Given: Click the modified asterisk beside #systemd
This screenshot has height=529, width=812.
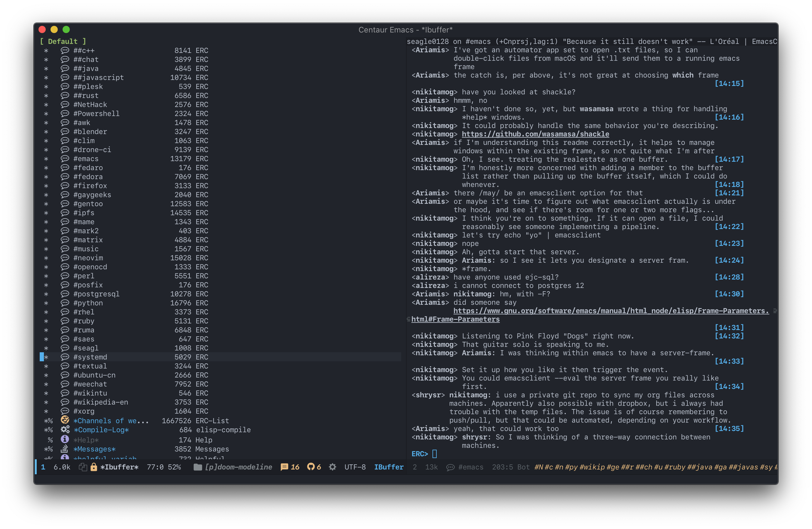Looking at the screenshot, I should (x=47, y=357).
